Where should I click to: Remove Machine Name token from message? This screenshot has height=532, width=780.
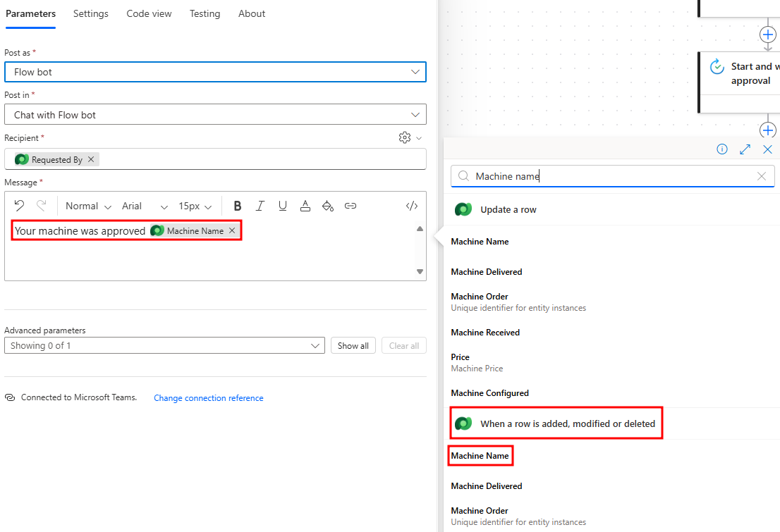[x=232, y=230]
